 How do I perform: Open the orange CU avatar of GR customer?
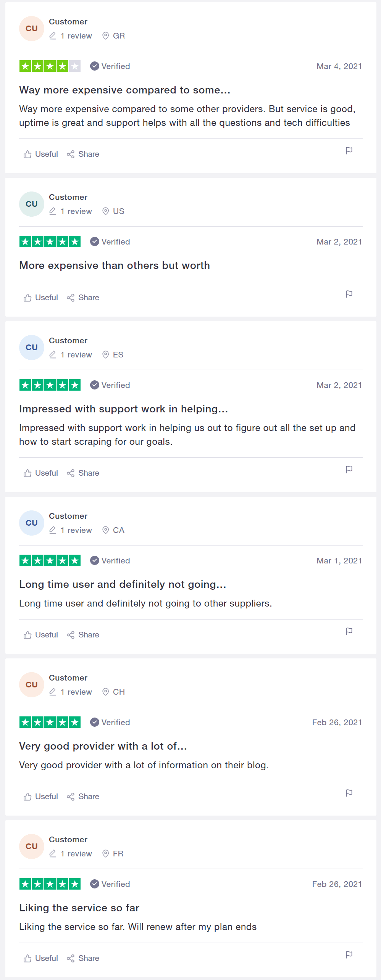tap(32, 29)
